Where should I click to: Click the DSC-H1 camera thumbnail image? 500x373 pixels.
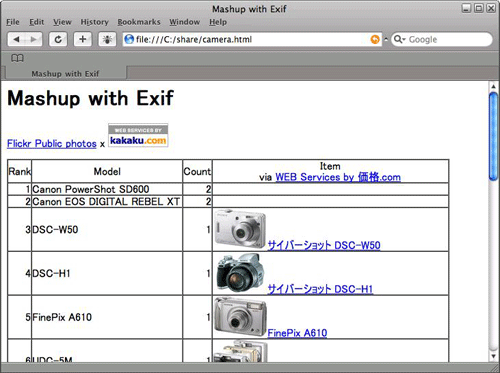click(240, 273)
